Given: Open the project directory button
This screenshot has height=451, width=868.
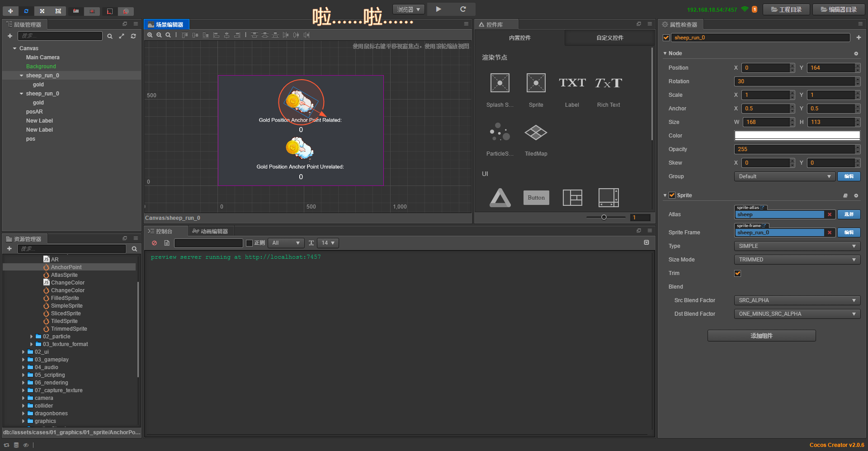Looking at the screenshot, I should point(786,9).
